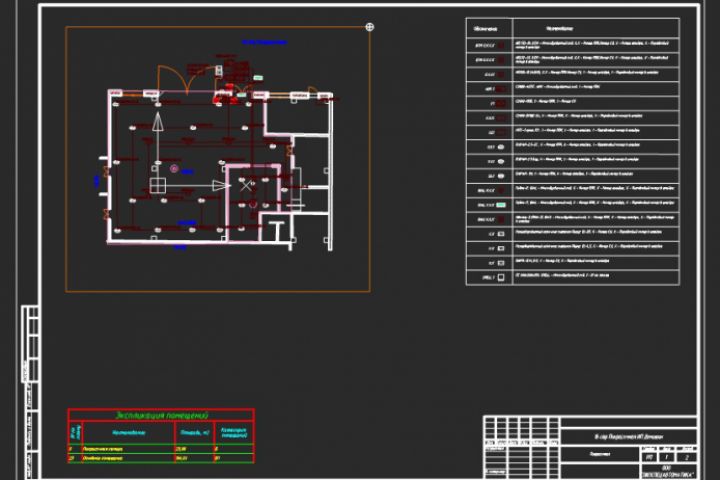Select the green 'Экспликация помещений' table title
This screenshot has height=480, width=720.
click(161, 415)
